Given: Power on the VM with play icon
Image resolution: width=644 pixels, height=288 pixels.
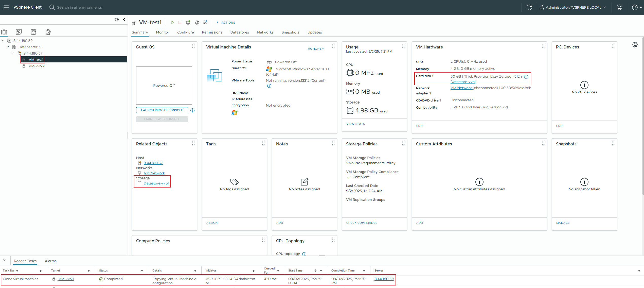Looking at the screenshot, I should (172, 23).
